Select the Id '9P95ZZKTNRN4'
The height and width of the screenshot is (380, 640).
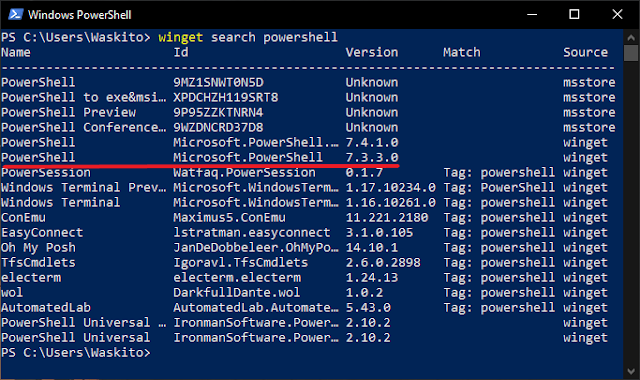218,112
